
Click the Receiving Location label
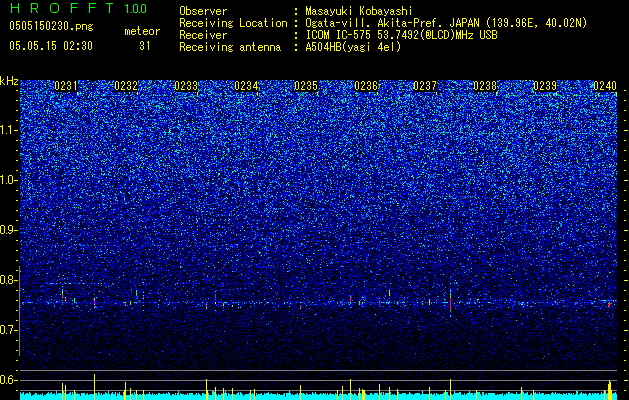pyautogui.click(x=233, y=23)
